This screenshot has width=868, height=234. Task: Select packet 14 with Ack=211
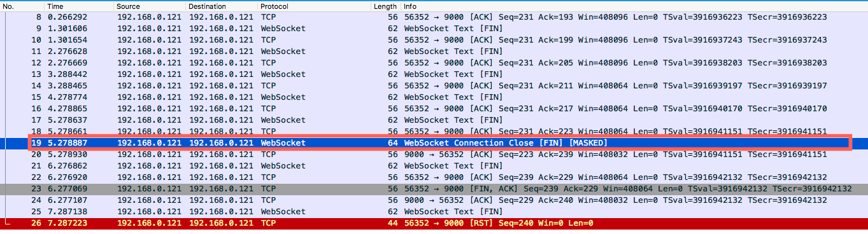[x=434, y=85]
